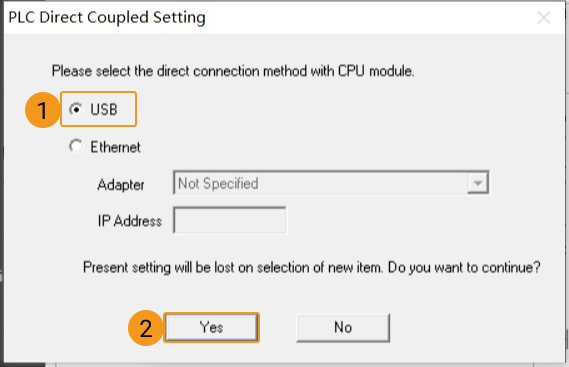Click the IP Address field label
569x367 pixels.
pos(130,221)
